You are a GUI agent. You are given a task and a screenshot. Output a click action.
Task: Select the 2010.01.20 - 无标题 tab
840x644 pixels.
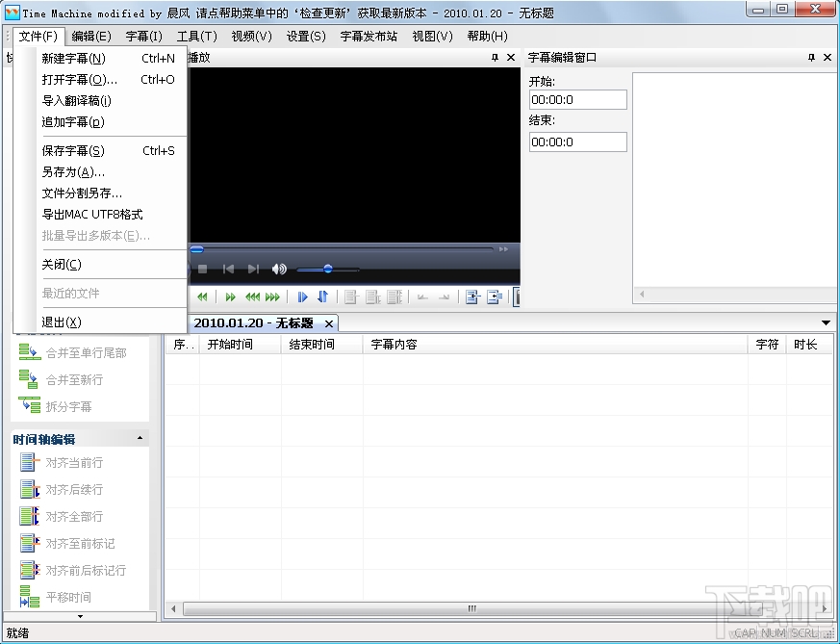(x=253, y=323)
